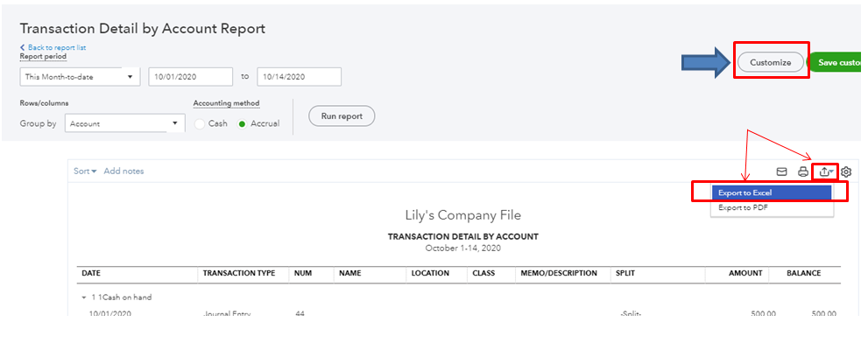Click the start date field 10/01/2020
868x350 pixels.
pyautogui.click(x=190, y=77)
